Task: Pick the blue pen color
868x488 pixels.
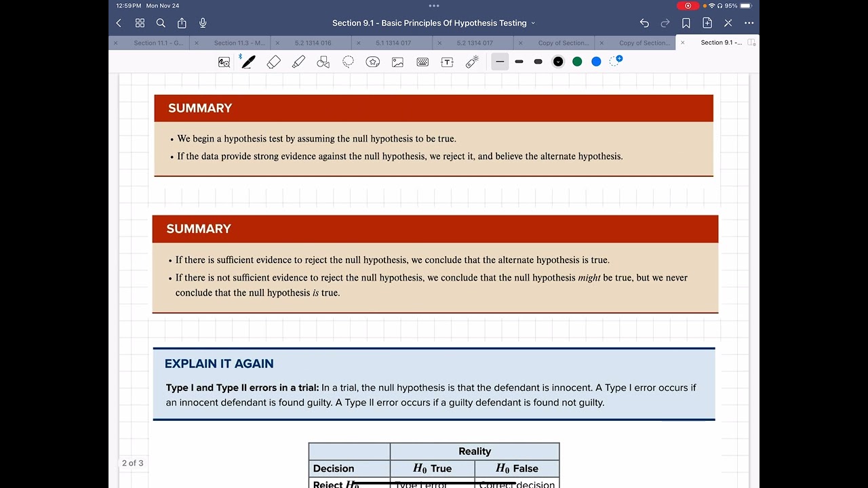Action: [596, 62]
